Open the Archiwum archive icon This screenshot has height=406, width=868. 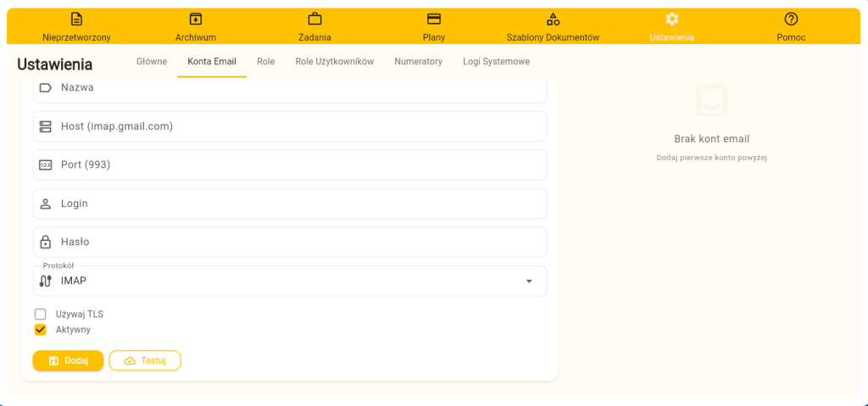click(196, 19)
